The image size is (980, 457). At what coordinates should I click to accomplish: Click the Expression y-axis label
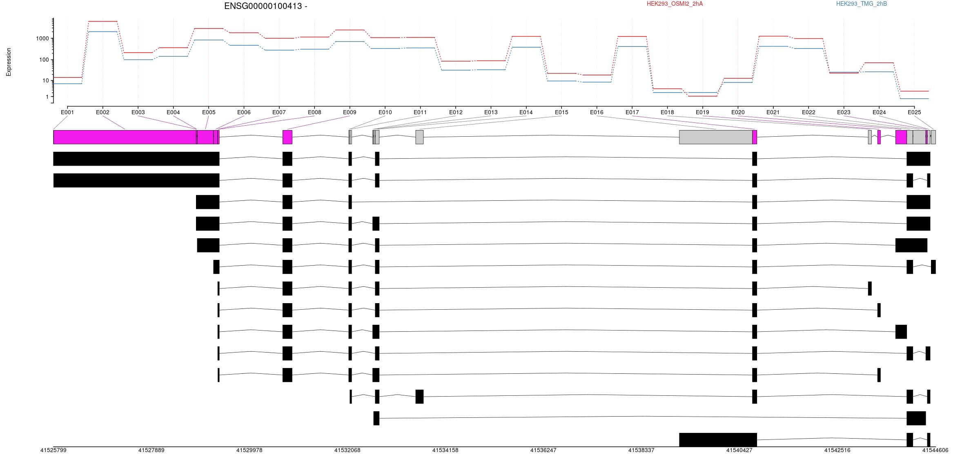point(9,62)
